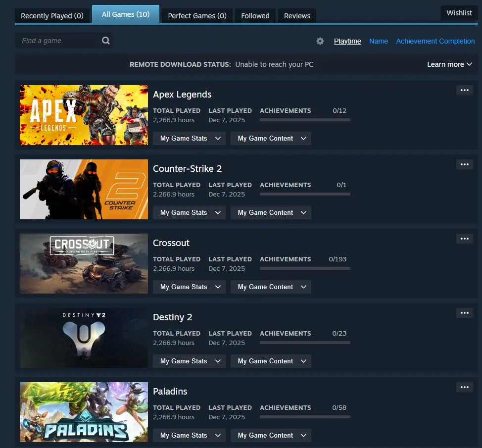Viewport: 482px width, 448px height.
Task: Open the Crossout cover image
Action: 84,263
